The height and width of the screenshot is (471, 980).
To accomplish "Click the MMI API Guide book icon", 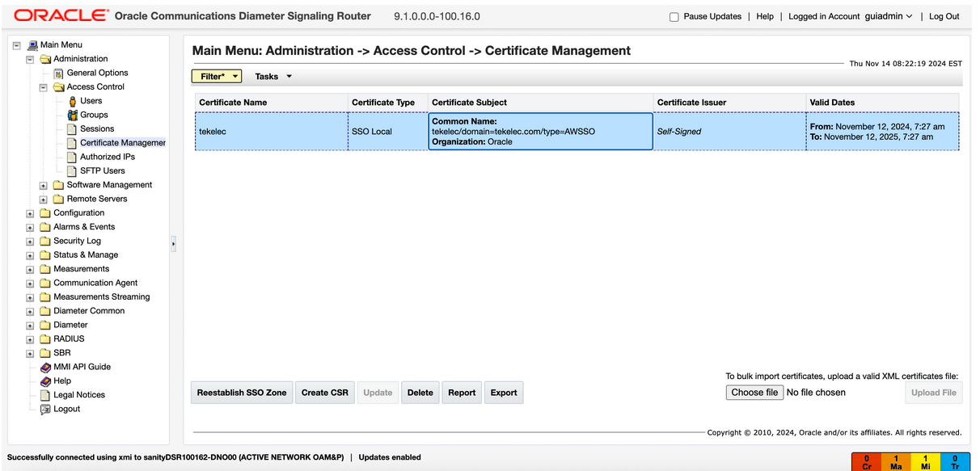I will 45,367.
